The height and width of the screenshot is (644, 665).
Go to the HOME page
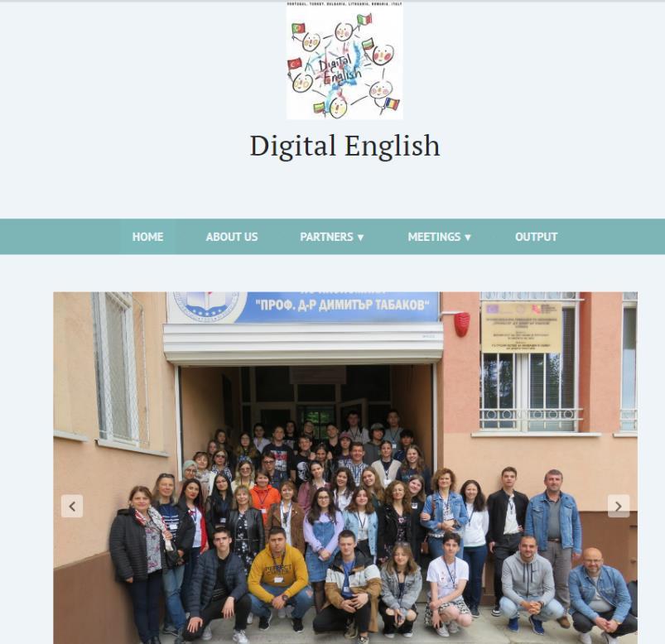[147, 237]
